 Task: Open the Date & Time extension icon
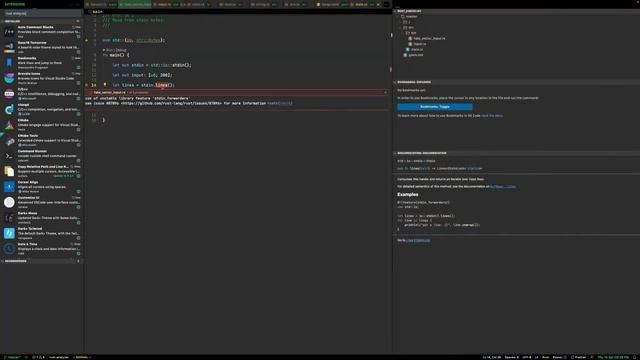pyautogui.click(x=9, y=249)
